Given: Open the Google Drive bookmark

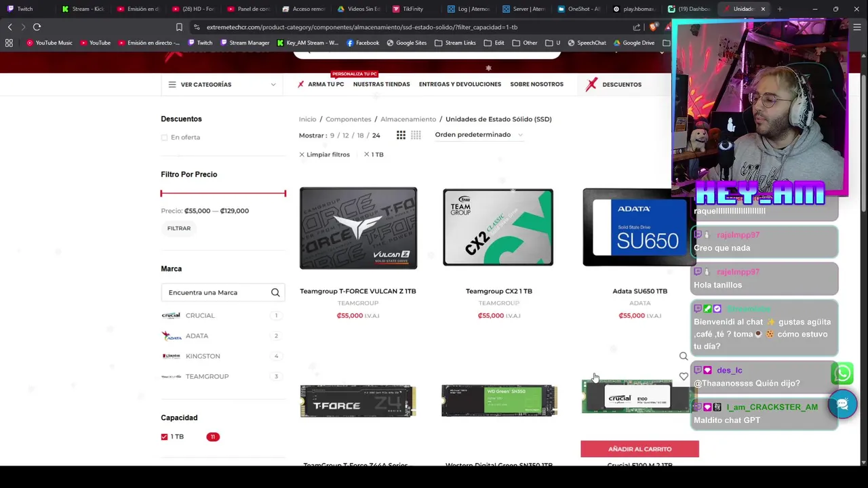Looking at the screenshot, I should click(x=633, y=43).
